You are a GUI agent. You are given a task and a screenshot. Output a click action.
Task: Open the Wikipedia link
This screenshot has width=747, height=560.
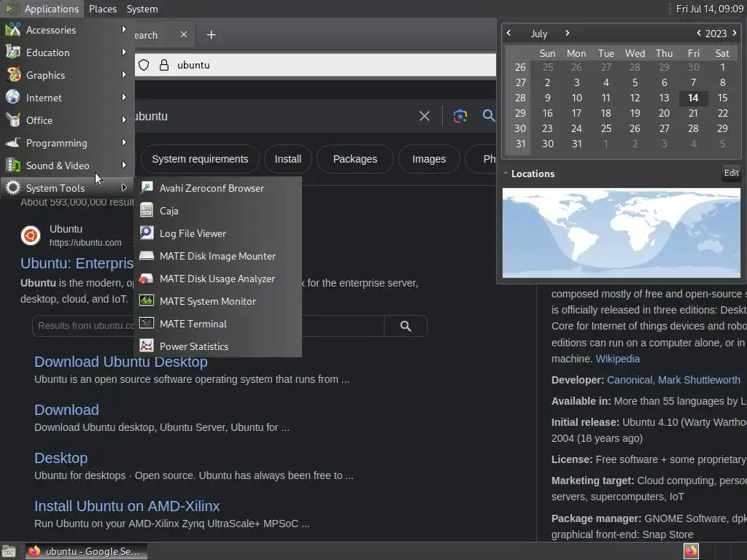point(617,359)
